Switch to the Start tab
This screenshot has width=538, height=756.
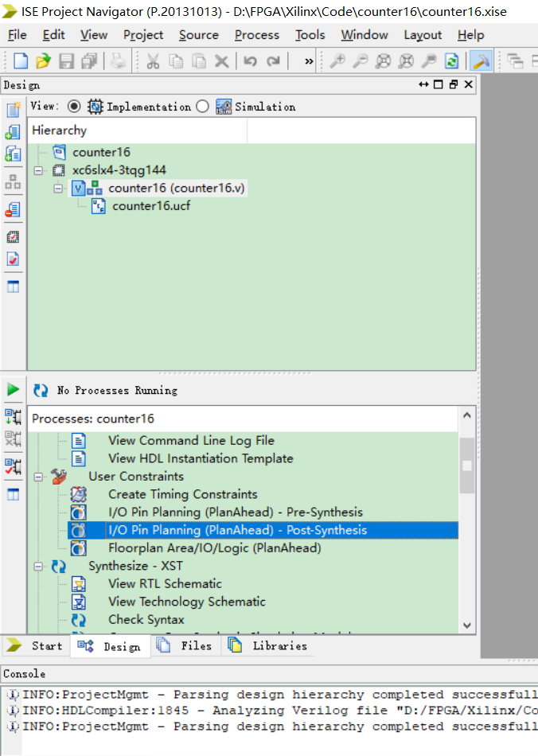(x=35, y=646)
